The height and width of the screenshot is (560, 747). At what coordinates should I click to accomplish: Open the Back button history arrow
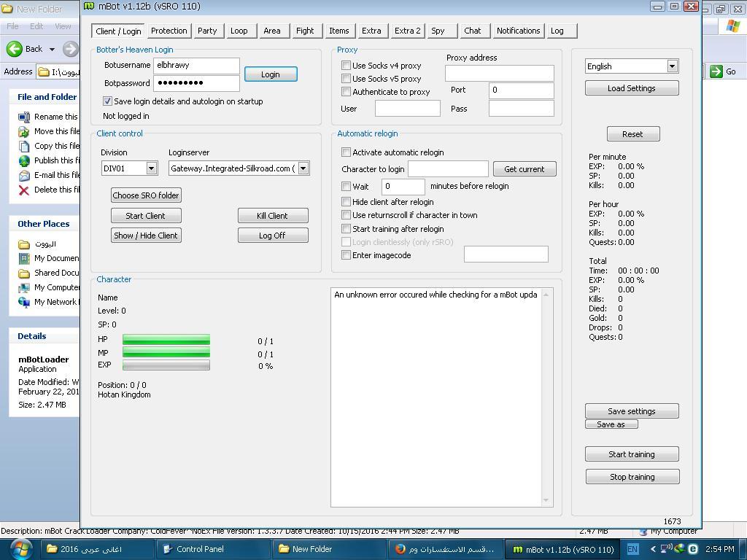pyautogui.click(x=52, y=49)
